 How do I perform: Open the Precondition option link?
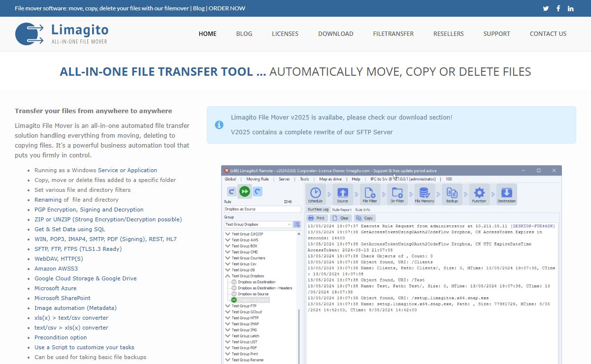point(61,337)
